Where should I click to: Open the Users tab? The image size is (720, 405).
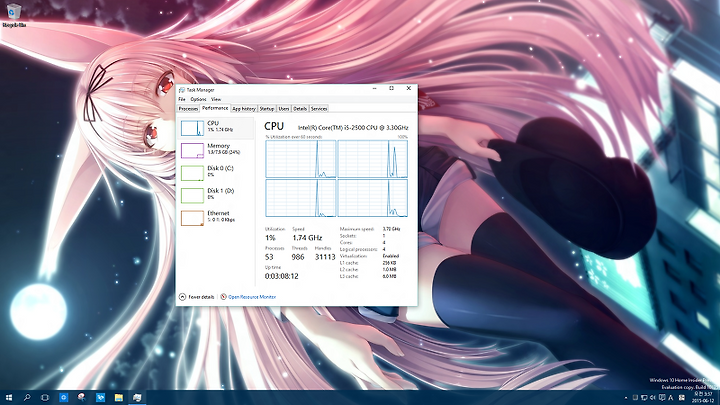pos(284,109)
